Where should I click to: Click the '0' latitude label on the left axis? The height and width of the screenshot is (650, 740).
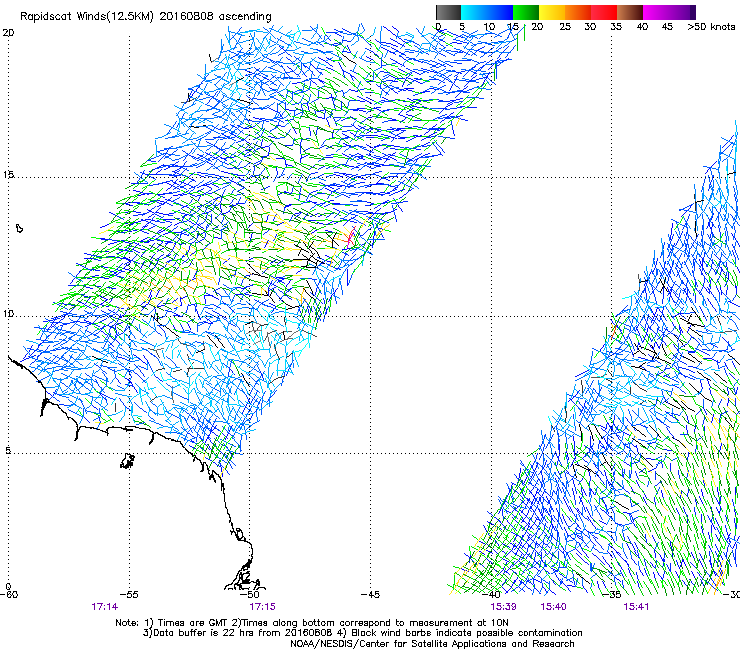click(x=8, y=587)
